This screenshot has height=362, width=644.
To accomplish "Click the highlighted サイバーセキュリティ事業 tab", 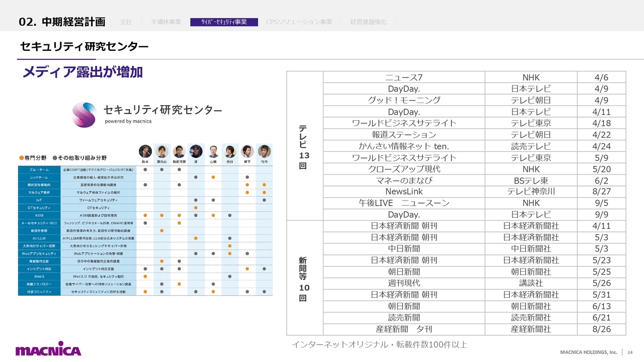I will coord(224,22).
